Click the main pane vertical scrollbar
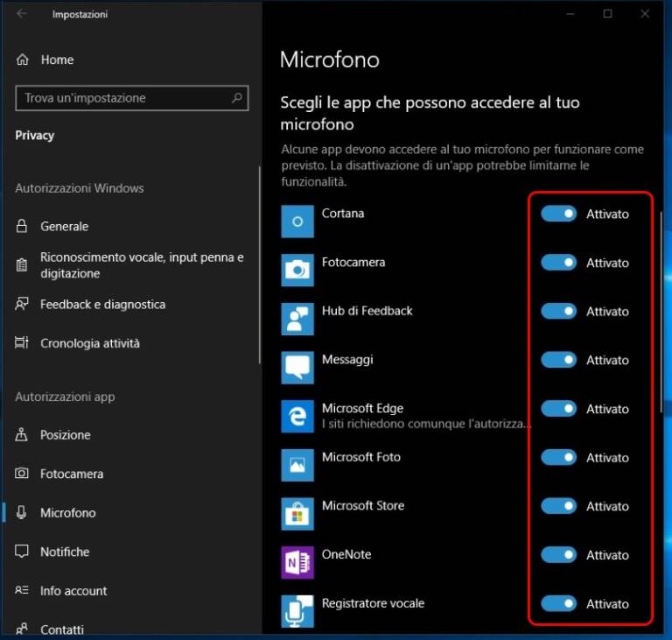 pyautogui.click(x=661, y=312)
